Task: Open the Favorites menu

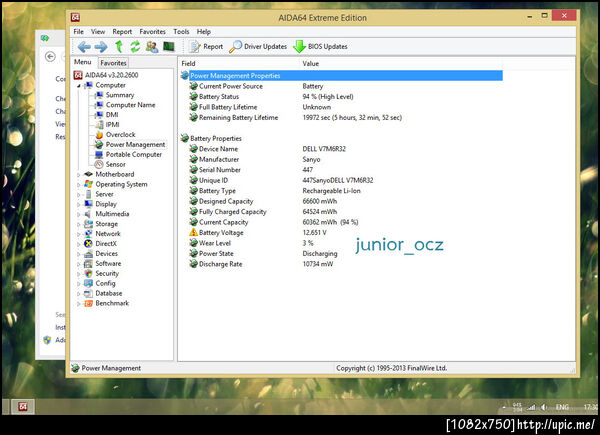Action: 152,31
